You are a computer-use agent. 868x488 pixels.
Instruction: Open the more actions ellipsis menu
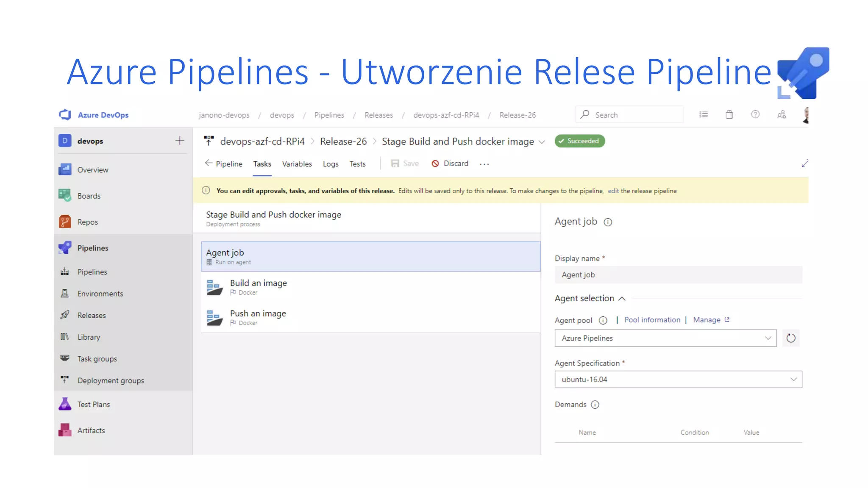point(484,164)
